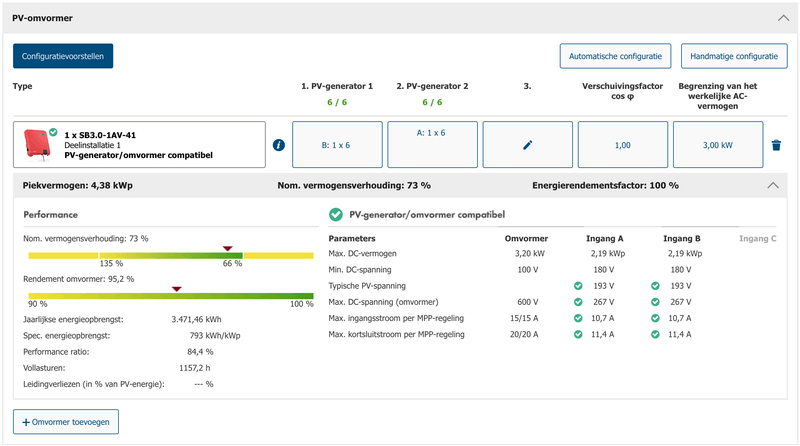Image resolution: width=800 pixels, height=446 pixels.
Task: Edit the 3,00 kW AC limit field
Action: coord(719,145)
